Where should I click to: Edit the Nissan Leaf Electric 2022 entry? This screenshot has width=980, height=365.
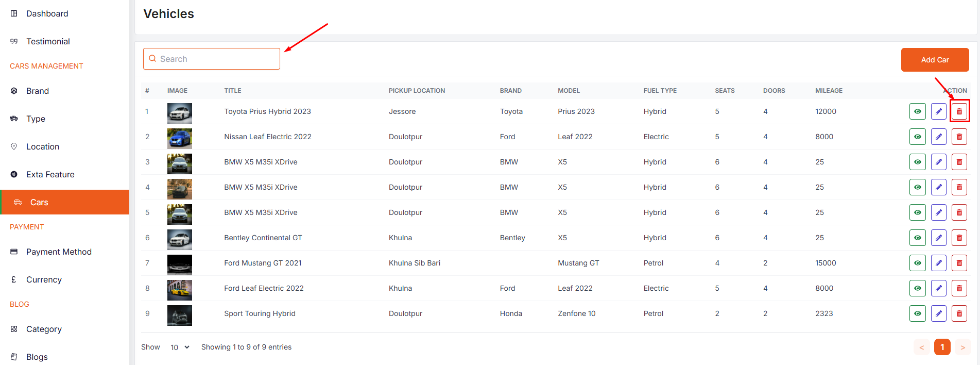[938, 137]
